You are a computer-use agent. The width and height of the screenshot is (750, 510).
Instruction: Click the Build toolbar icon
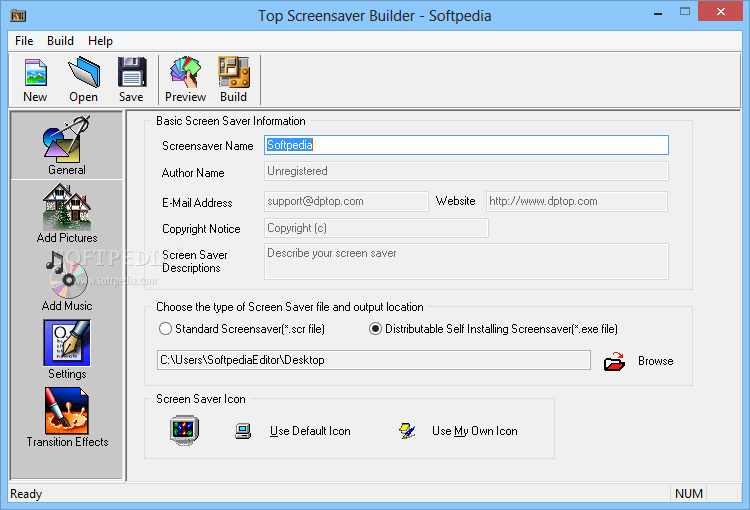pos(233,72)
